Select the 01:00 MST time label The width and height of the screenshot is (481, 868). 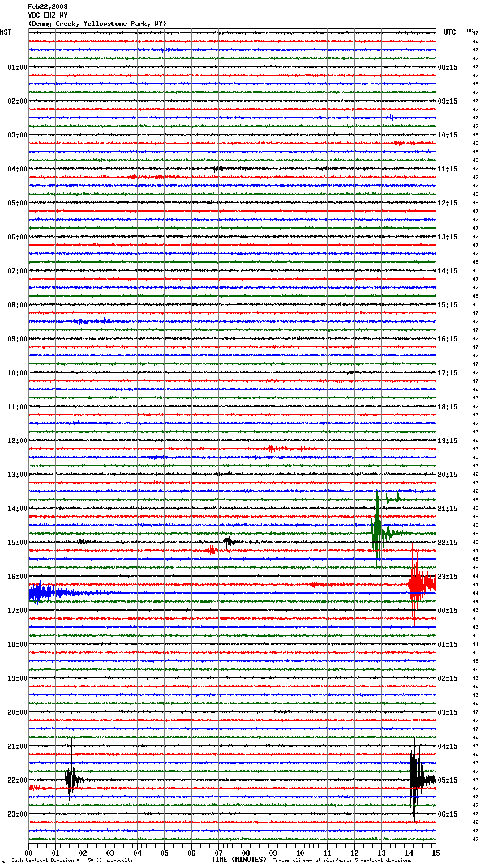pyautogui.click(x=18, y=67)
